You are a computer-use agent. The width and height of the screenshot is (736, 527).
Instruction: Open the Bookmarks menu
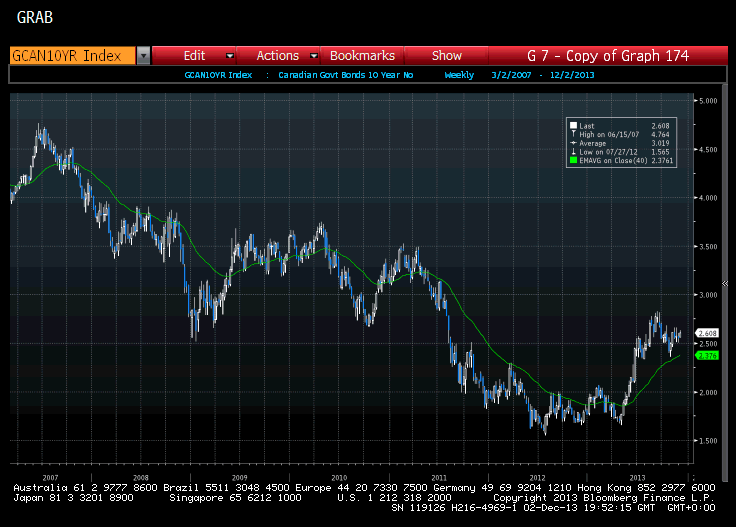point(362,56)
